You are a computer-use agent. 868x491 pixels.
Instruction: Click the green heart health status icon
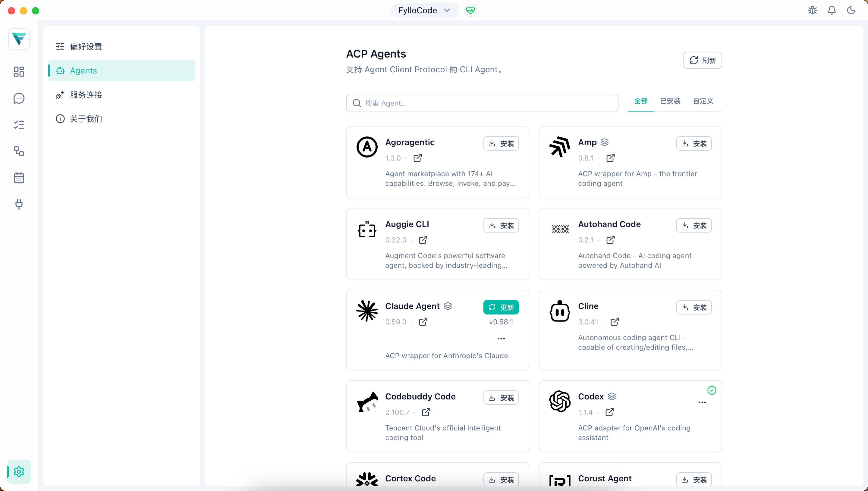(470, 11)
